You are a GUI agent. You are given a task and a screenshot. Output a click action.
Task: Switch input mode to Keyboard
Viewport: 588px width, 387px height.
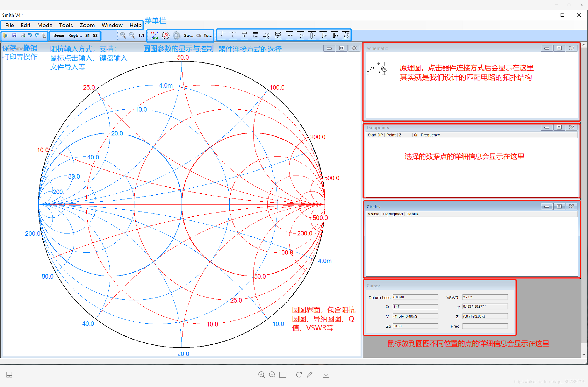pyautogui.click(x=75, y=35)
